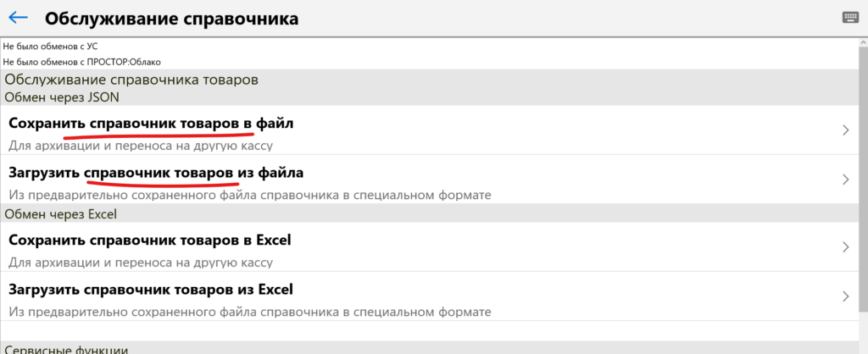The width and height of the screenshot is (868, 354).
Task: Select Сохранить справочник товаров в Excel
Action: click(150, 241)
